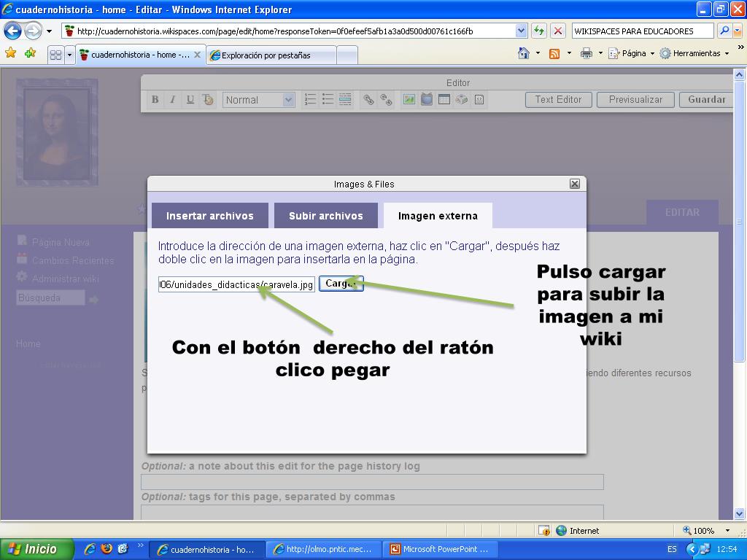Image resolution: width=747 pixels, height=560 pixels.
Task: Click the insert image and file icon
Action: [x=409, y=99]
